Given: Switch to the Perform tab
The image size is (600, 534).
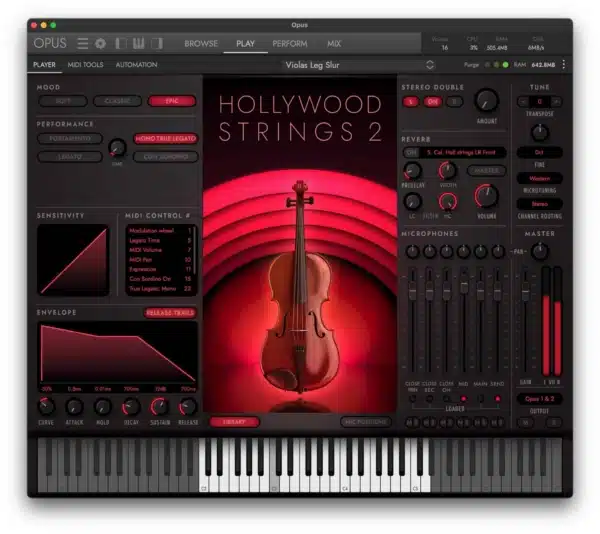Looking at the screenshot, I should 290,44.
